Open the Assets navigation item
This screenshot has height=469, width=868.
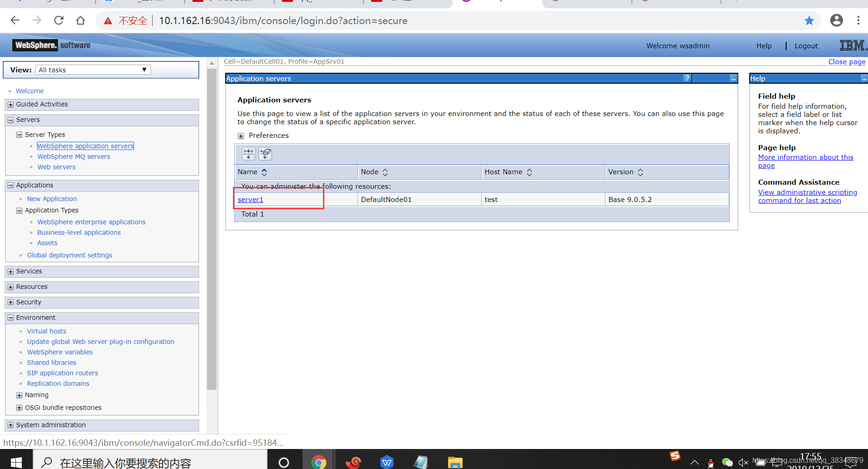pyautogui.click(x=47, y=243)
